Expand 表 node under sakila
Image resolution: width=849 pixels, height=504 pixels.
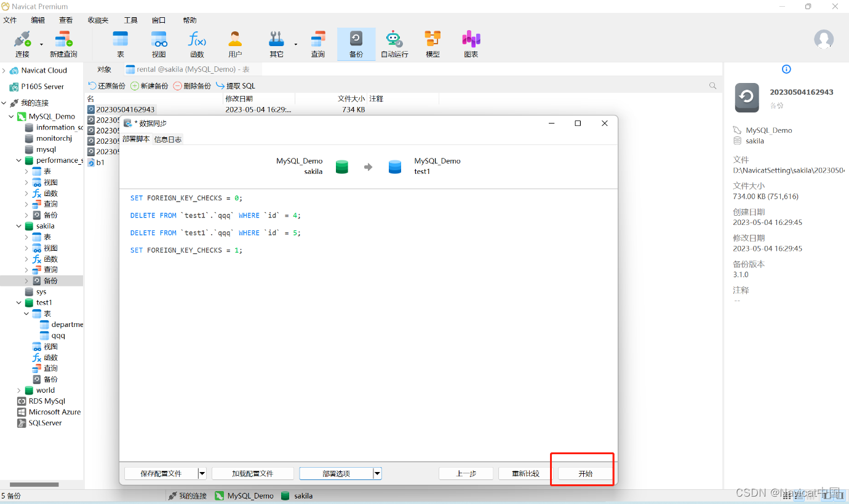26,237
